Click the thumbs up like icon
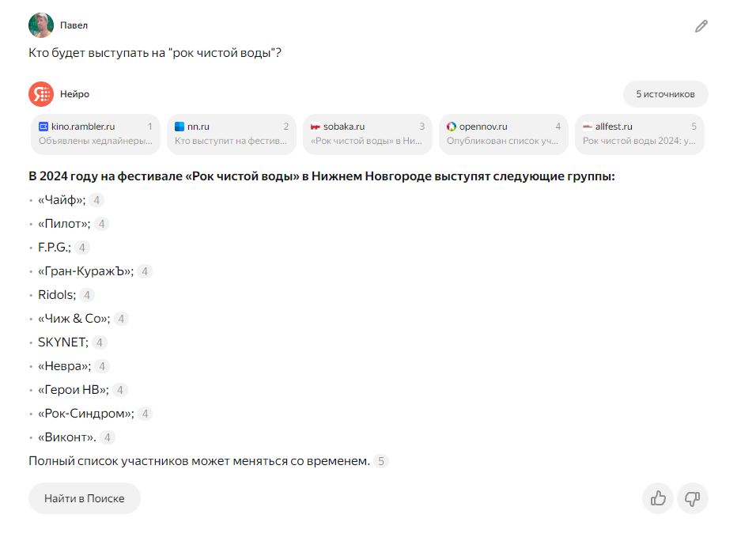Viewport: 756px width, 541px height. (x=658, y=498)
